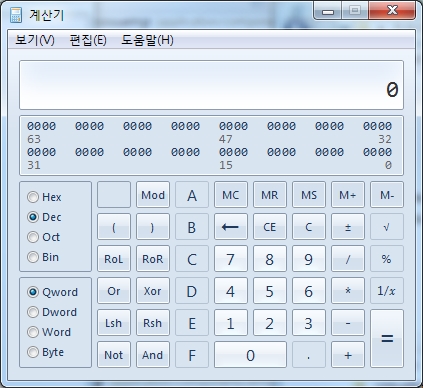Click the hex digit C key beside RoR
Screen dimensions: 423x388
pos(192,259)
